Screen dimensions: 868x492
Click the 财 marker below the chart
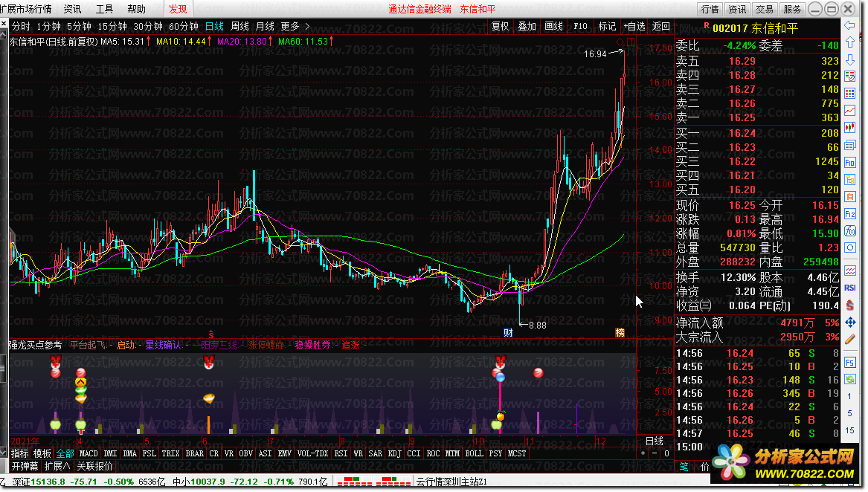(x=508, y=333)
